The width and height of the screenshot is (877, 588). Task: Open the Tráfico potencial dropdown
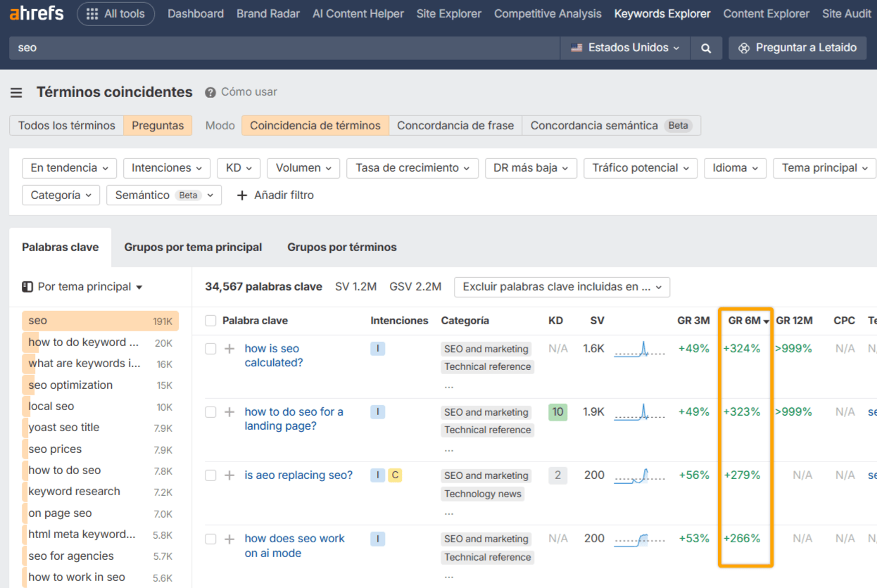pyautogui.click(x=641, y=168)
